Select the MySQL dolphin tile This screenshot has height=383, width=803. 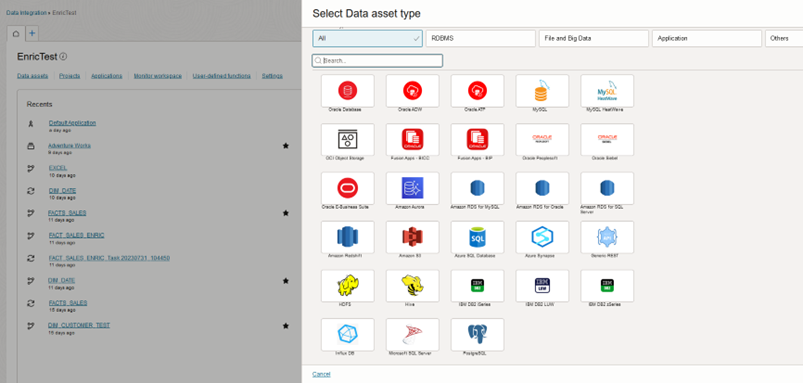[542, 91]
